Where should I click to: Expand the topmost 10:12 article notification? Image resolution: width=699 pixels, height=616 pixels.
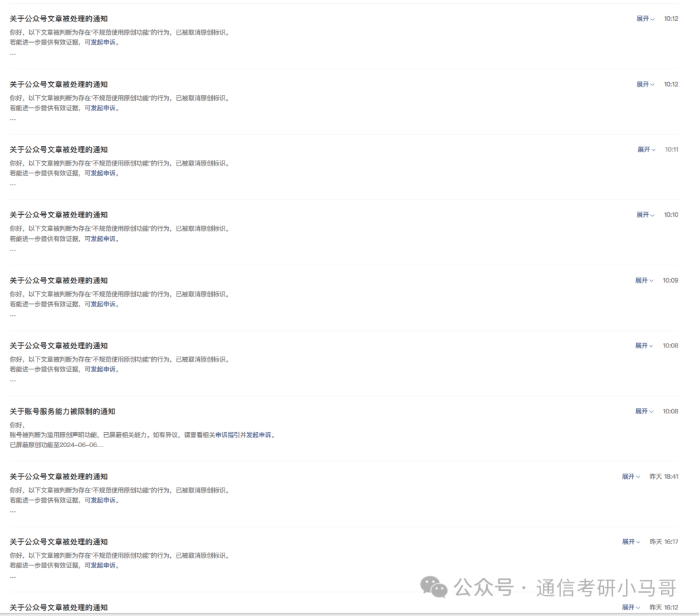point(645,19)
